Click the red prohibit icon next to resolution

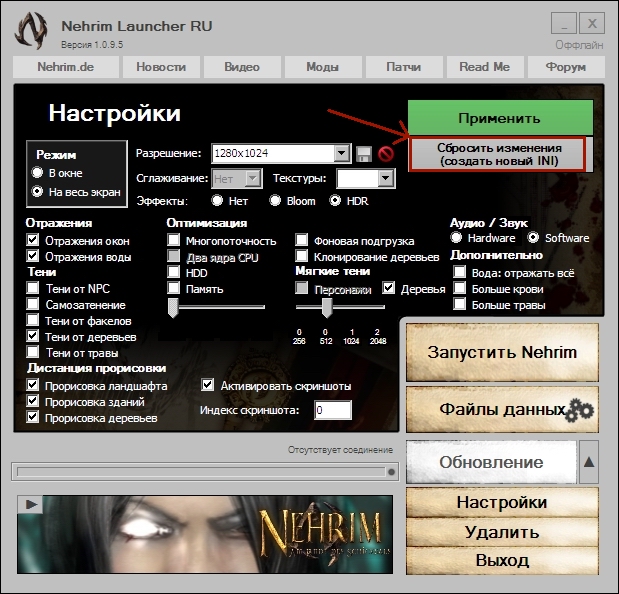(385, 154)
